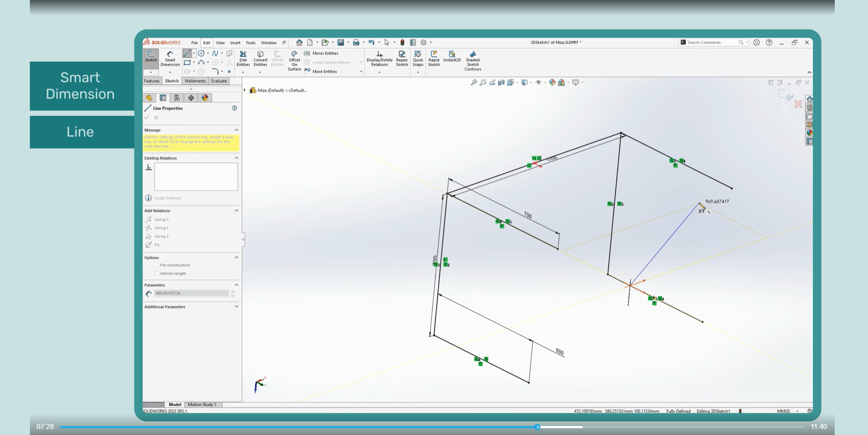The width and height of the screenshot is (868, 435).
Task: Click Shaded Sketch Contours icon
Action: 473,61
